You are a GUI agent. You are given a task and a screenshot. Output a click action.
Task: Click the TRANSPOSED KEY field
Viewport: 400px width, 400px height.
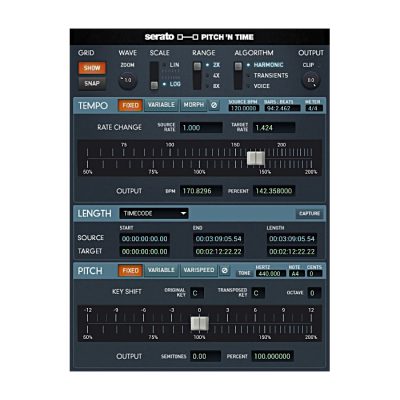(x=258, y=293)
